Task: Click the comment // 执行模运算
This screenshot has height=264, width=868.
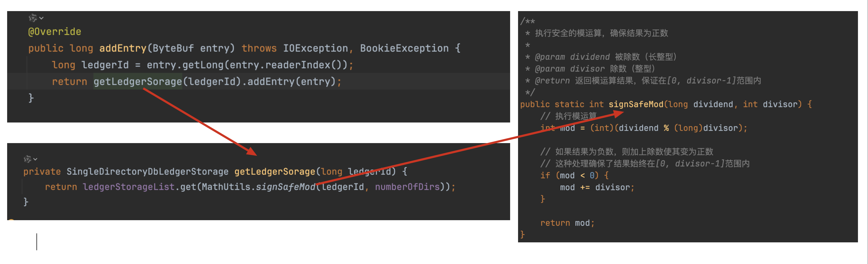Action: (x=568, y=116)
